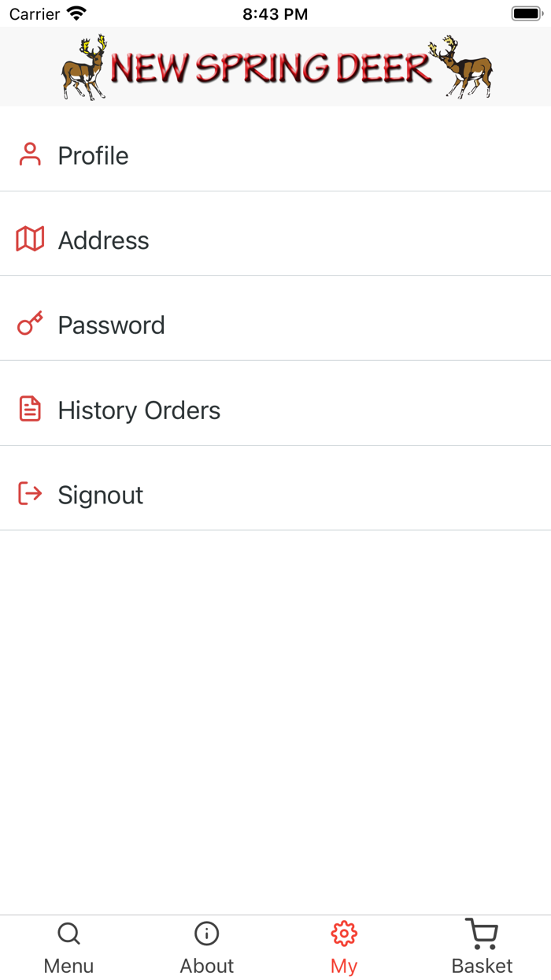Image resolution: width=551 pixels, height=980 pixels.
Task: Open the Address label
Action: point(103,240)
